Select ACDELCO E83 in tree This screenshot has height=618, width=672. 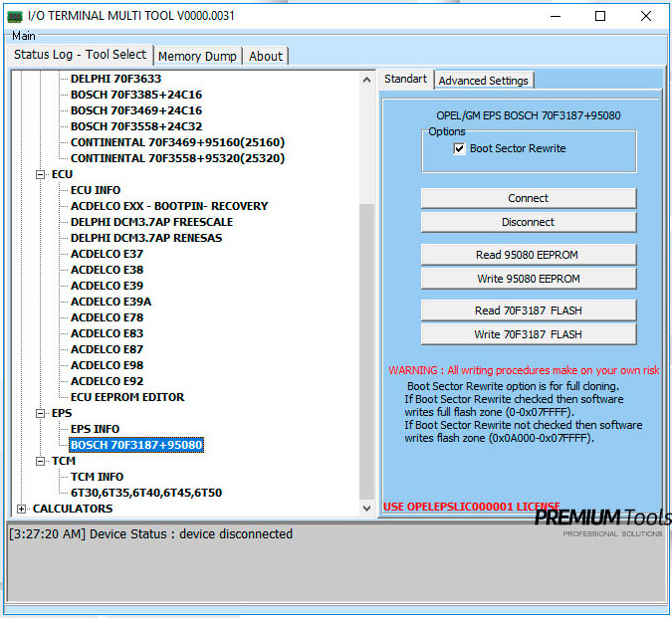[x=107, y=333]
